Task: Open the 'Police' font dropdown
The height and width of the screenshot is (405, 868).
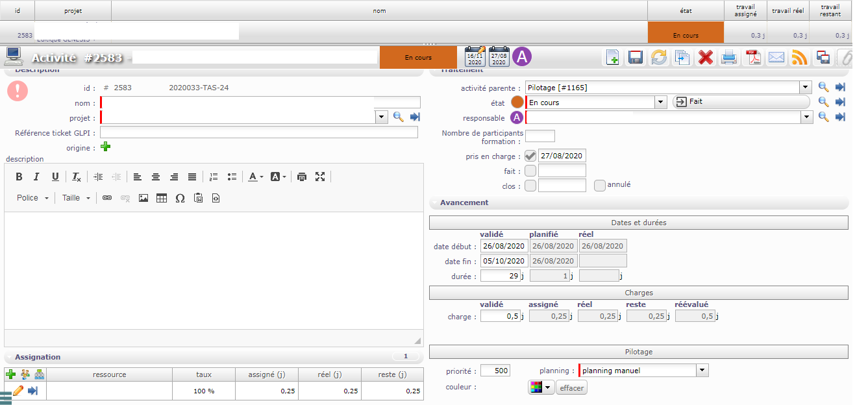Action: tap(32, 198)
